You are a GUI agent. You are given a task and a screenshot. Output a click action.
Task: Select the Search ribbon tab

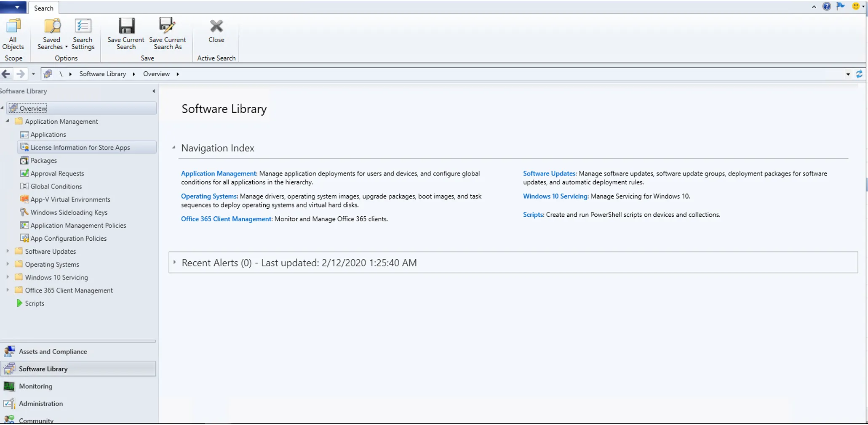43,8
